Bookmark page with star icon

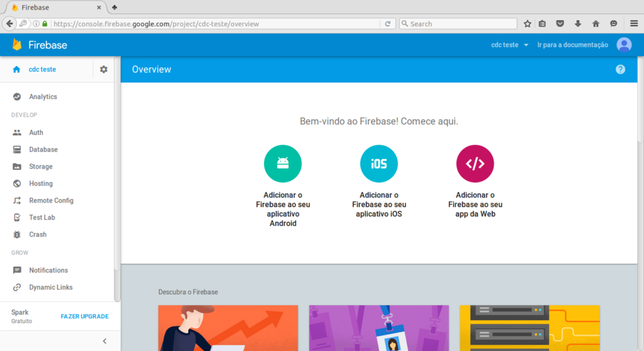(528, 24)
